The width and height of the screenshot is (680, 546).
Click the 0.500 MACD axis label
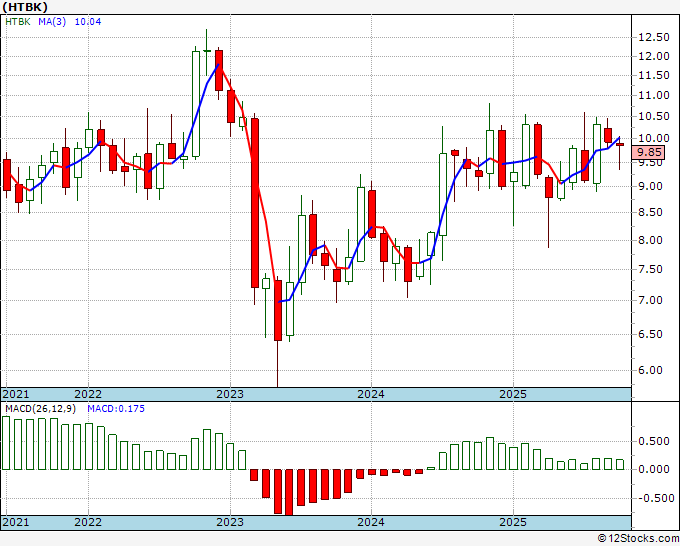pos(654,441)
